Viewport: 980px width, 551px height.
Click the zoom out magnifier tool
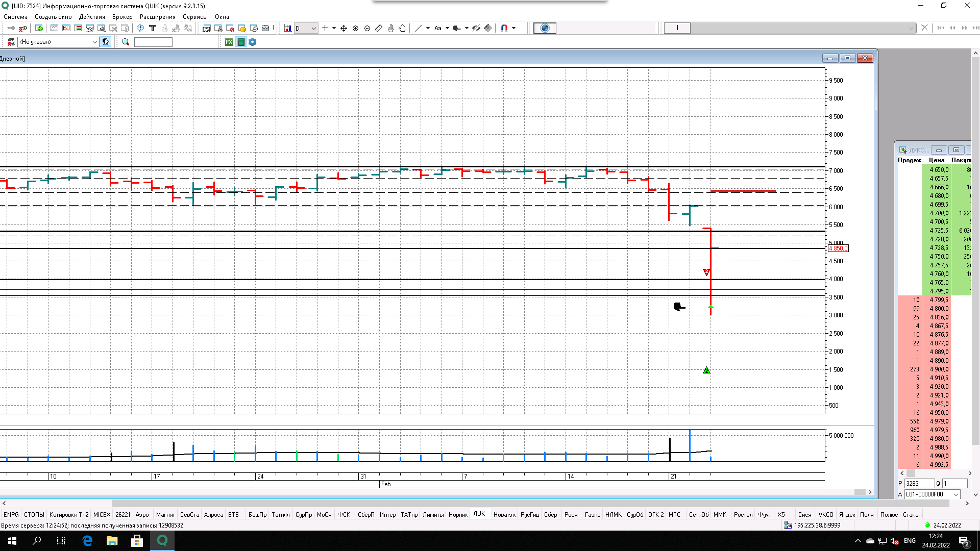(367, 29)
